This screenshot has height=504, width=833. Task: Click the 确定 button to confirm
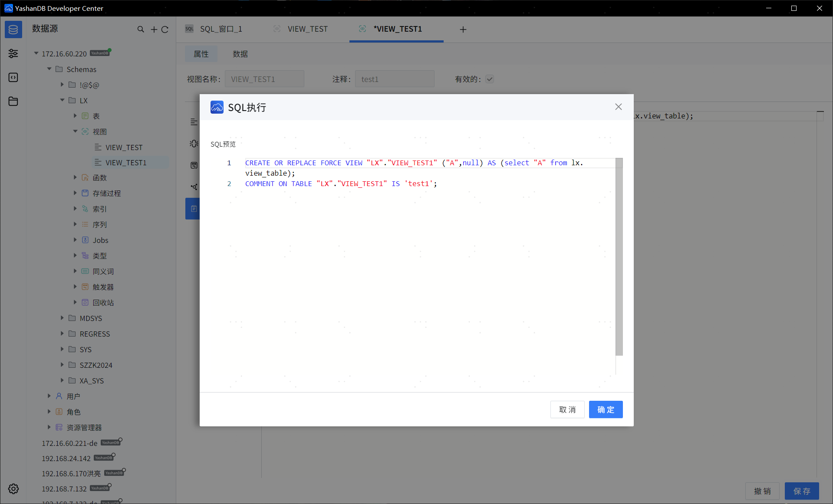pos(606,409)
